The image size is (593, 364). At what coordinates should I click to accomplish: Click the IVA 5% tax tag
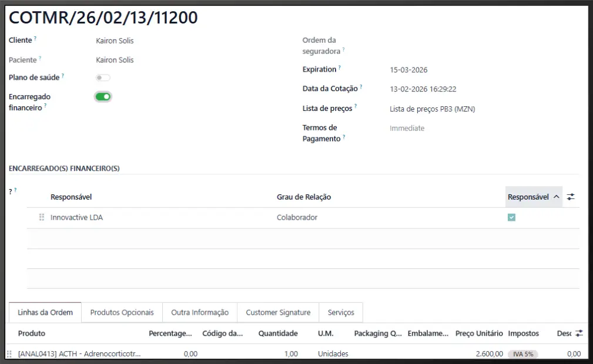522,354
